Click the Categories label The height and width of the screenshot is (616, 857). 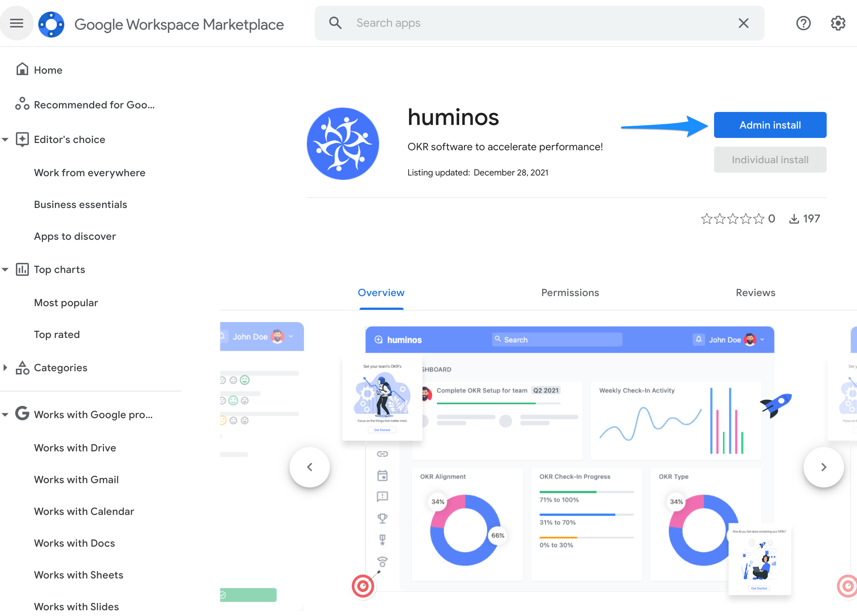pyautogui.click(x=60, y=368)
